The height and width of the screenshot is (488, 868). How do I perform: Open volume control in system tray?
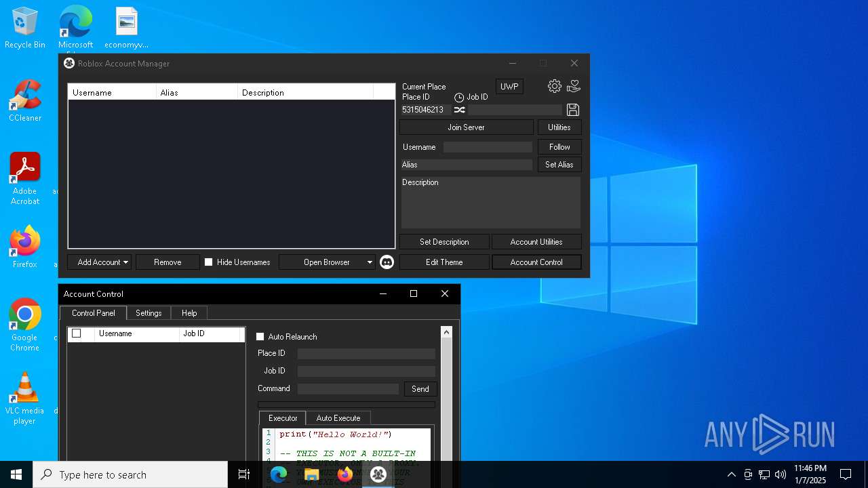point(781,474)
